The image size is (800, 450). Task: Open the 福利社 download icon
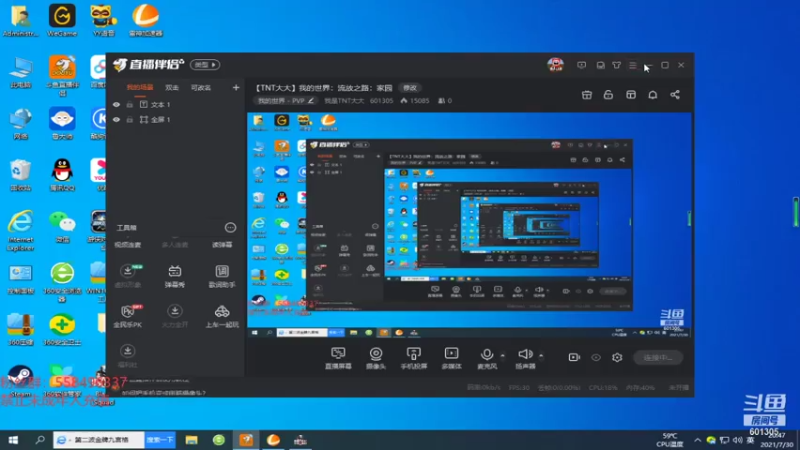128,356
